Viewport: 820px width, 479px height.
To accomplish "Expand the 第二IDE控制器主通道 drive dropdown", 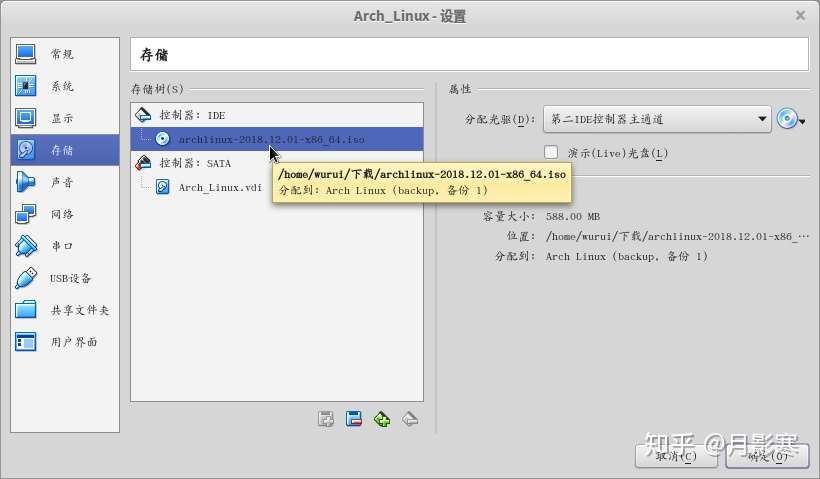I will (657, 119).
